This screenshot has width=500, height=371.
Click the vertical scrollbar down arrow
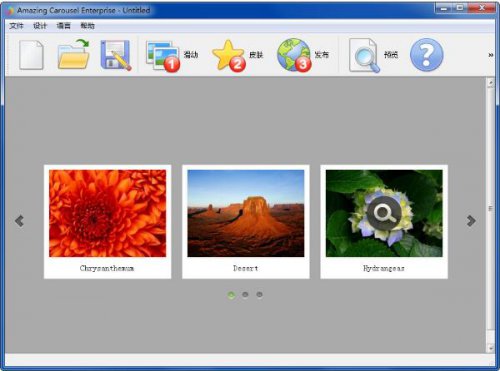[490, 348]
